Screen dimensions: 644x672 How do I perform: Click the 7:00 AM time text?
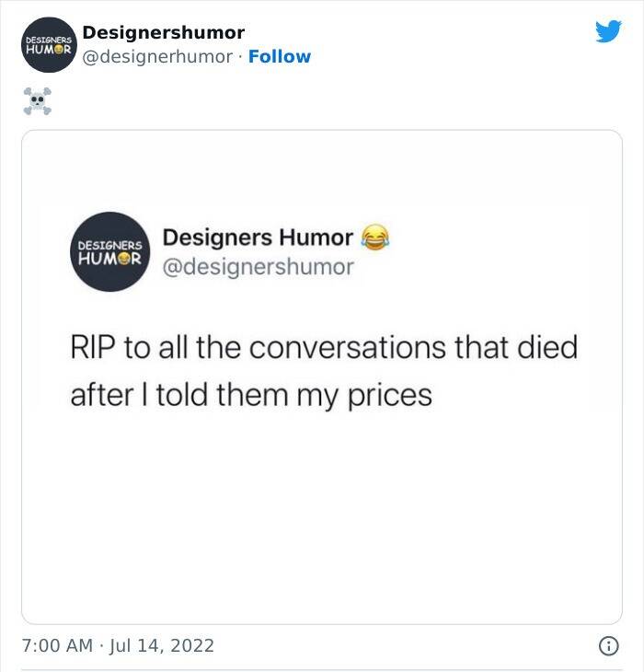(x=57, y=646)
